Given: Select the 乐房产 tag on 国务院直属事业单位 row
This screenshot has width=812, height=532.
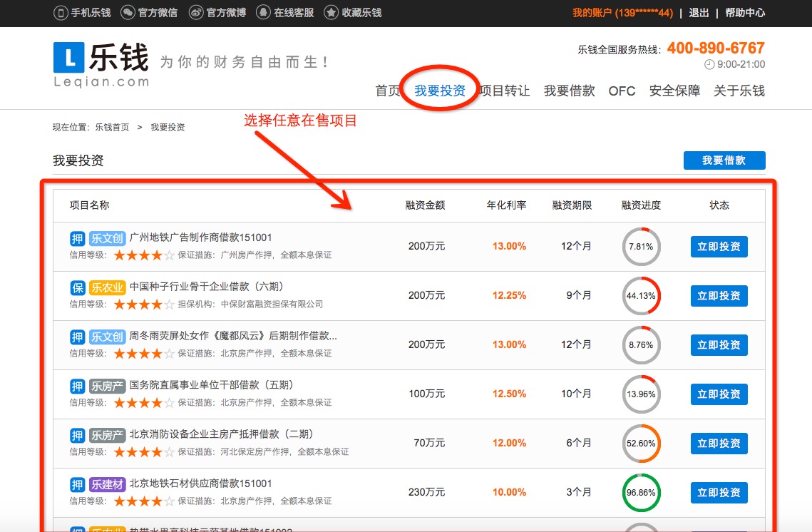Looking at the screenshot, I should (x=107, y=386).
